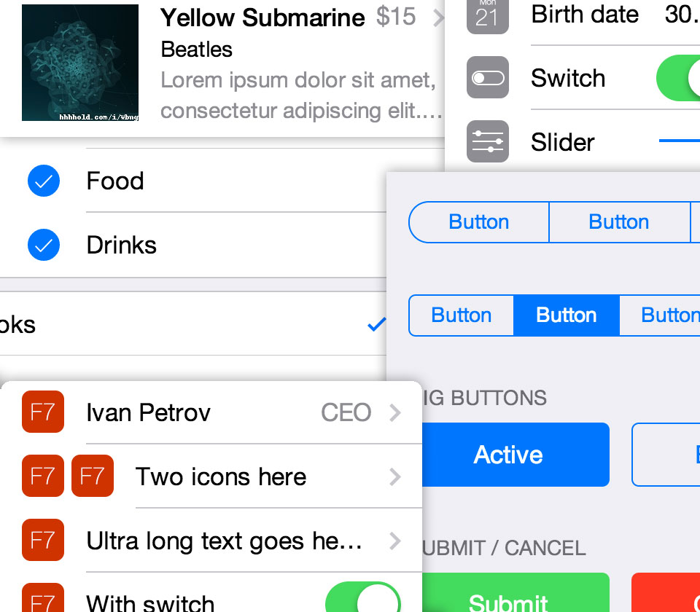Uncheck the Drinks checkbox
700x612 pixels.
pos(43,245)
